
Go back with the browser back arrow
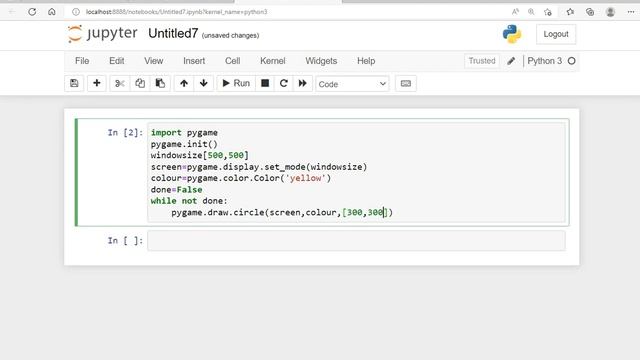click(12, 12)
